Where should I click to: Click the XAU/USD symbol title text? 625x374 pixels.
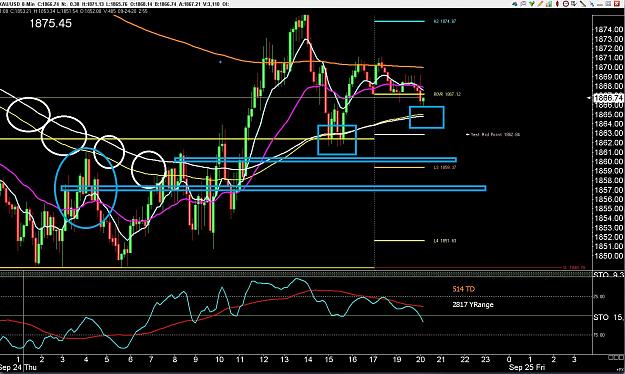[x=10, y=4]
